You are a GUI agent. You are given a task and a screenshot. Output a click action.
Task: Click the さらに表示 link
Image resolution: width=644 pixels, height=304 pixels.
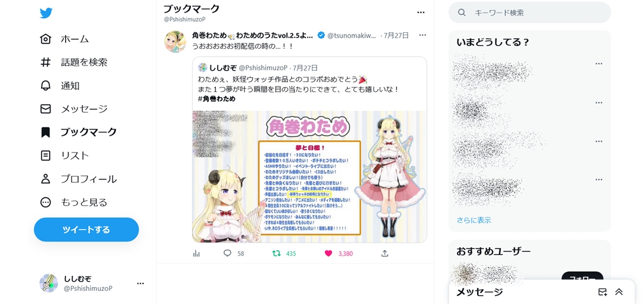click(473, 220)
